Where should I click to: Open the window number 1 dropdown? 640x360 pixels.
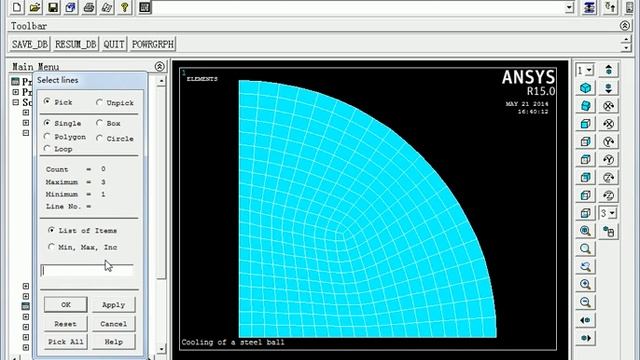pos(589,70)
